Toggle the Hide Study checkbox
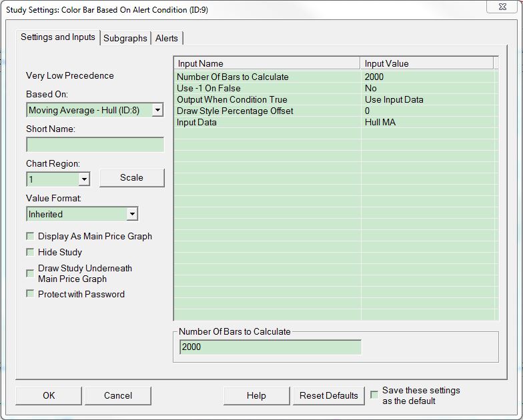The image size is (523, 420). coord(30,252)
